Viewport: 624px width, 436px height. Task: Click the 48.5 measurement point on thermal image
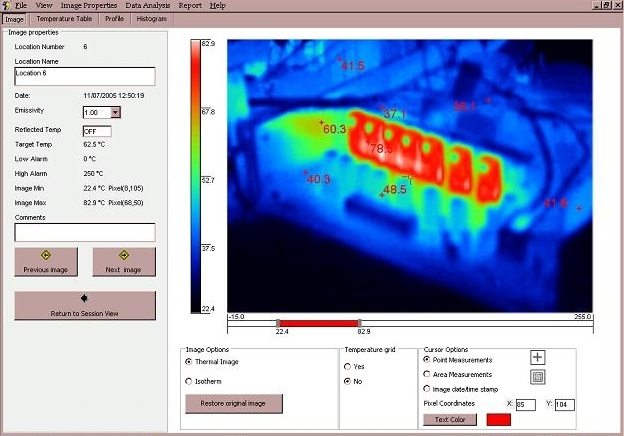click(382, 195)
